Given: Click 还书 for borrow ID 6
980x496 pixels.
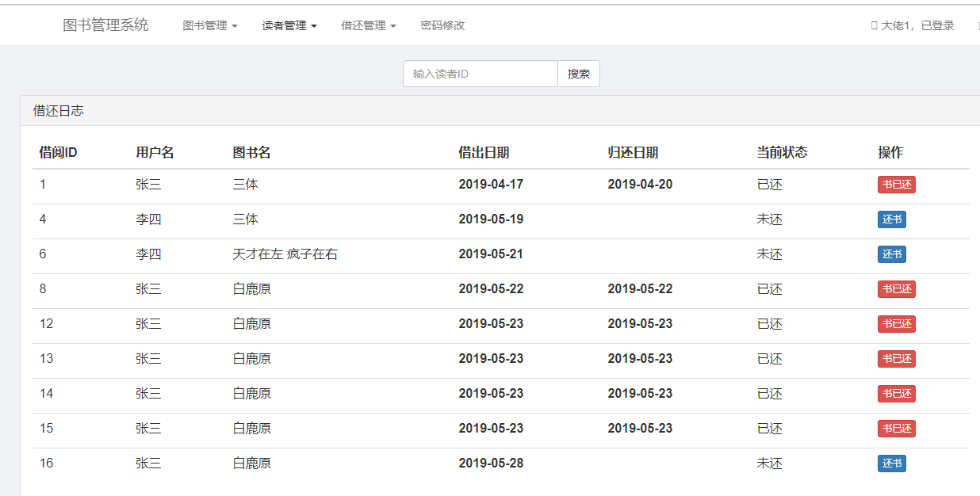Looking at the screenshot, I should tap(891, 254).
